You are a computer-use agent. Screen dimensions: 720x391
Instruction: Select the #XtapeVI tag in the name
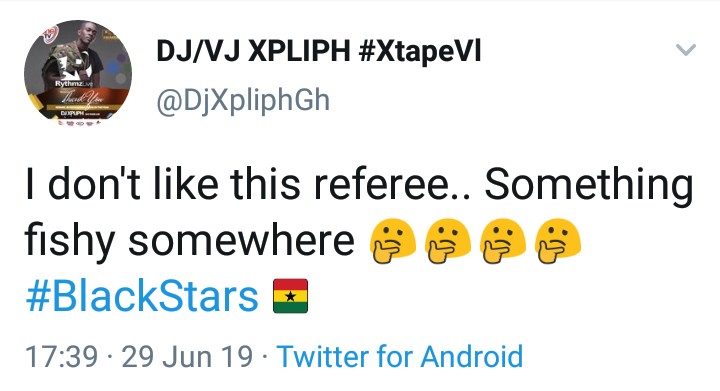pos(419,51)
